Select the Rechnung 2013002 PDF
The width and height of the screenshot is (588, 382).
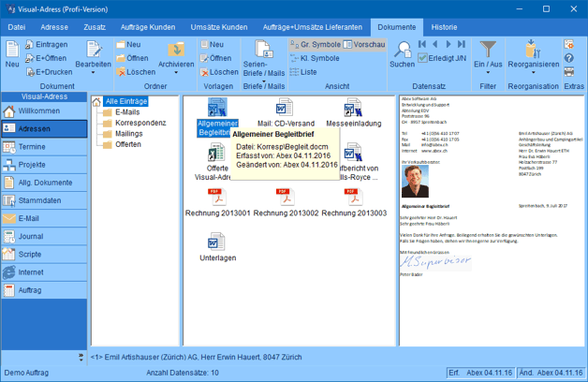286,202
